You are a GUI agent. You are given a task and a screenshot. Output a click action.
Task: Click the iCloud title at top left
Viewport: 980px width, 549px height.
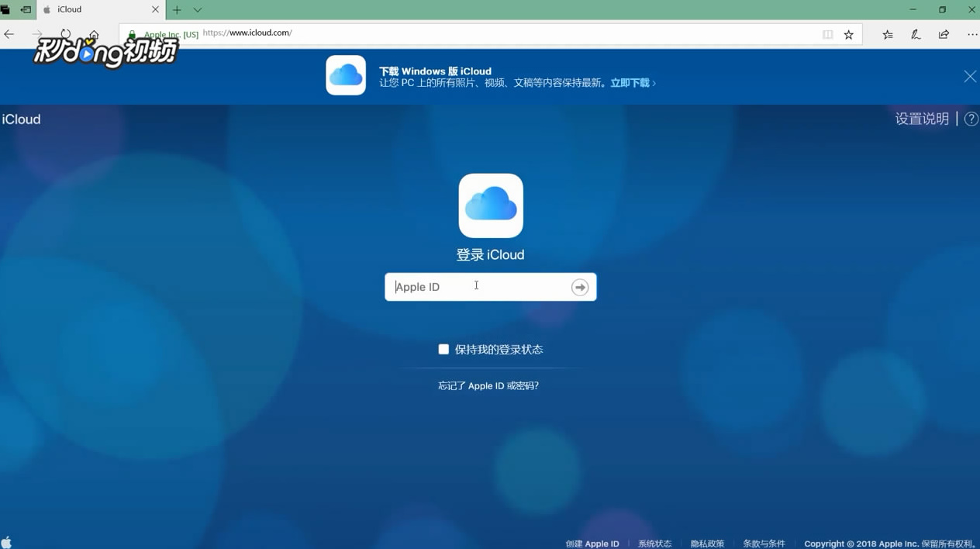21,119
